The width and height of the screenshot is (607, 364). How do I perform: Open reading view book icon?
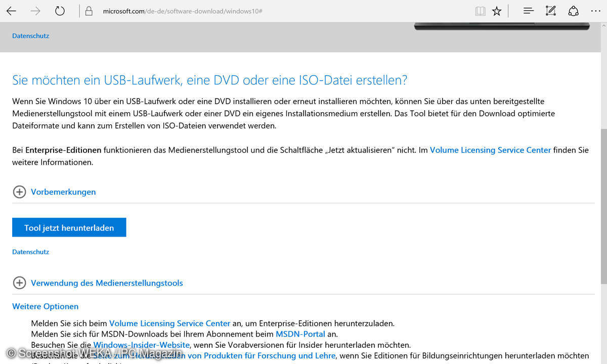click(x=480, y=11)
